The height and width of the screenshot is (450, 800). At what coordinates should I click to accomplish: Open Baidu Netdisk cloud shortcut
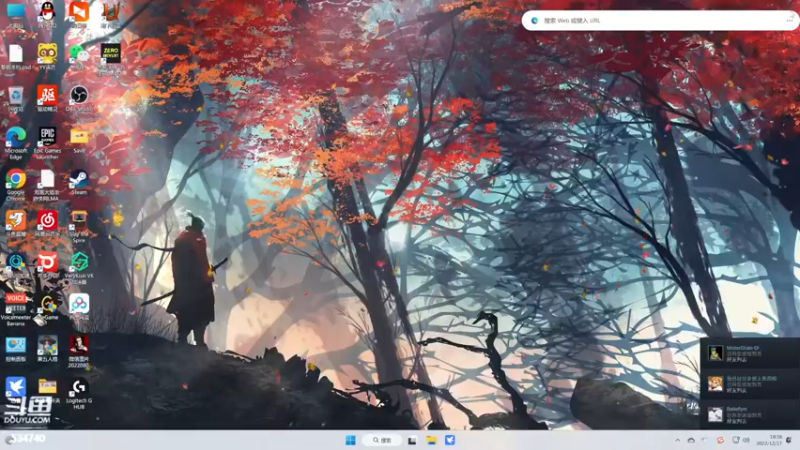pyautogui.click(x=79, y=307)
